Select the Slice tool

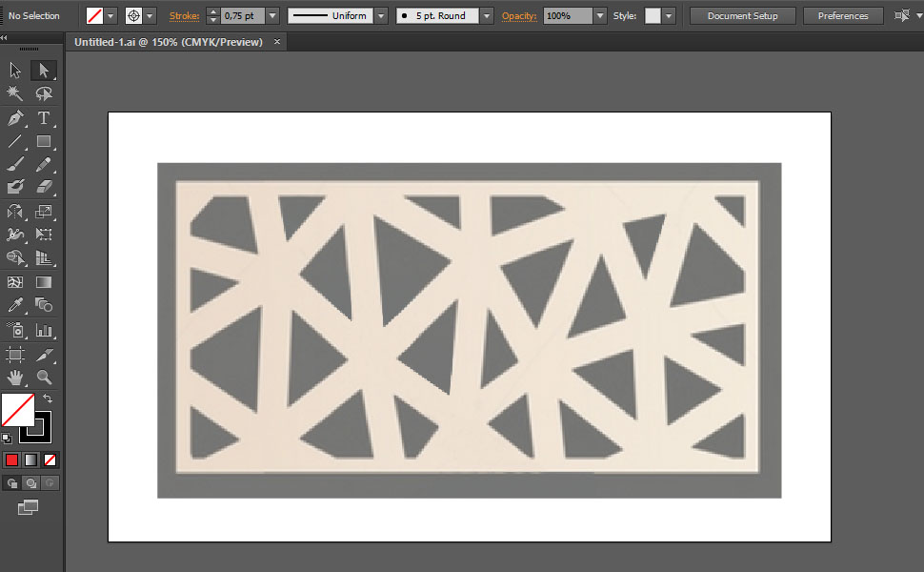tap(44, 355)
